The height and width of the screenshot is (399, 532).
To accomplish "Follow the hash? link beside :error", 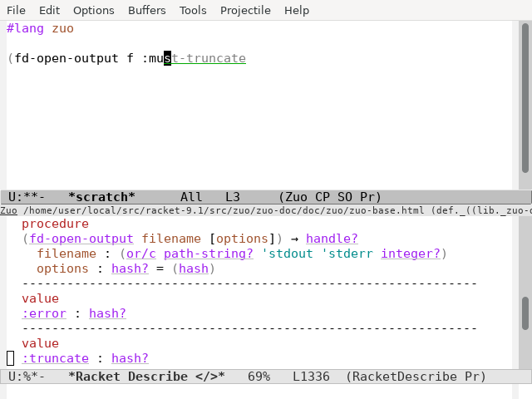I will pos(107,313).
